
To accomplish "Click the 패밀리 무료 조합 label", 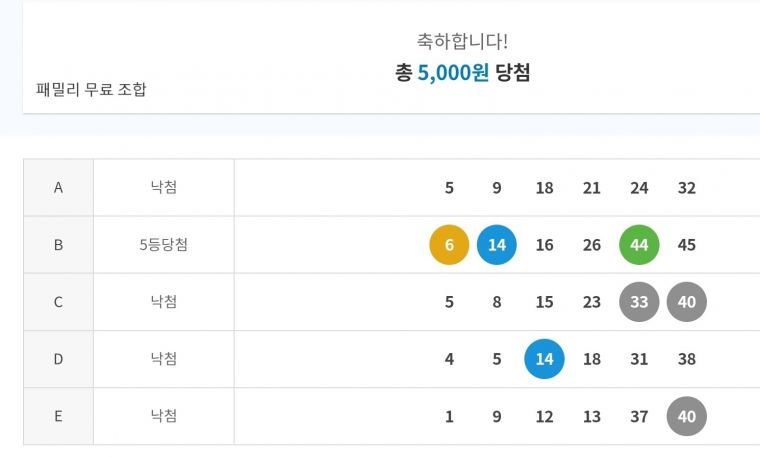I will tap(91, 89).
